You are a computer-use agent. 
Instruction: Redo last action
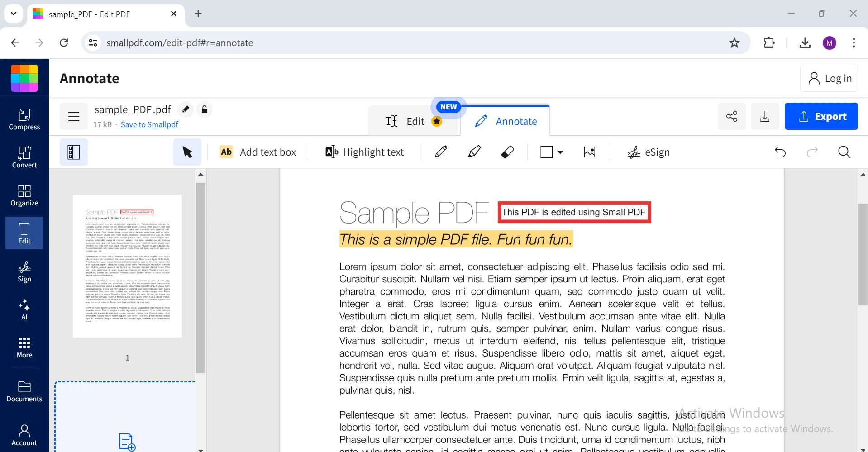click(812, 152)
